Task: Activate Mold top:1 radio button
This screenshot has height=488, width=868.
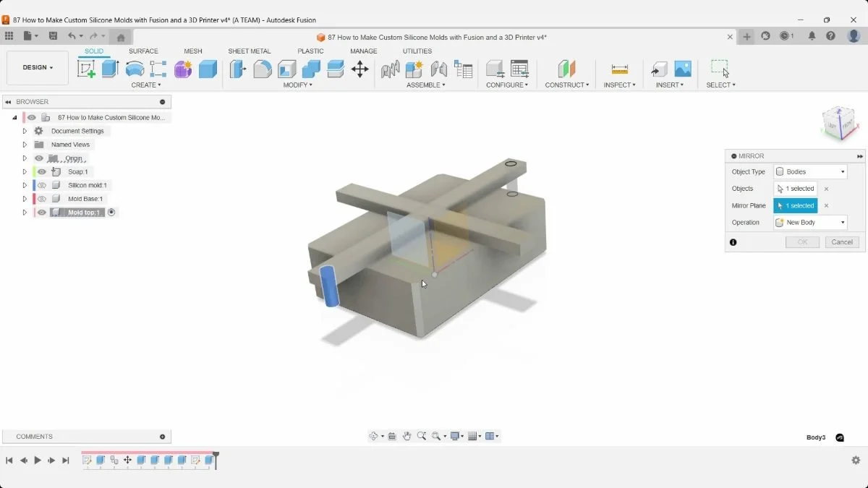Action: 111,213
